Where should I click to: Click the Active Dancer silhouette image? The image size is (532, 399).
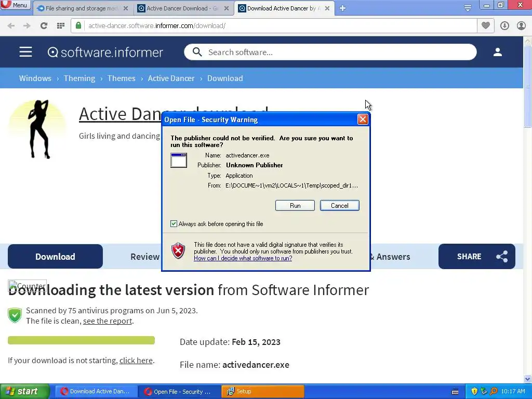38,129
